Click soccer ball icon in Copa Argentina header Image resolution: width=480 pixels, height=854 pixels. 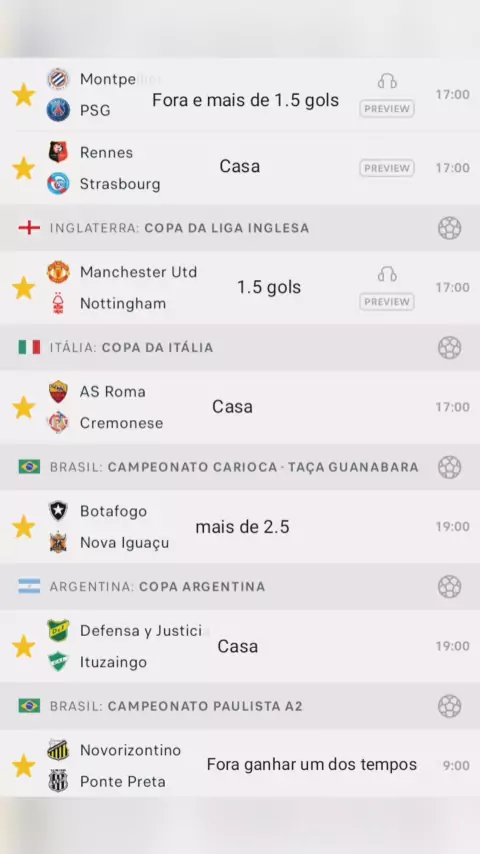coord(449,587)
